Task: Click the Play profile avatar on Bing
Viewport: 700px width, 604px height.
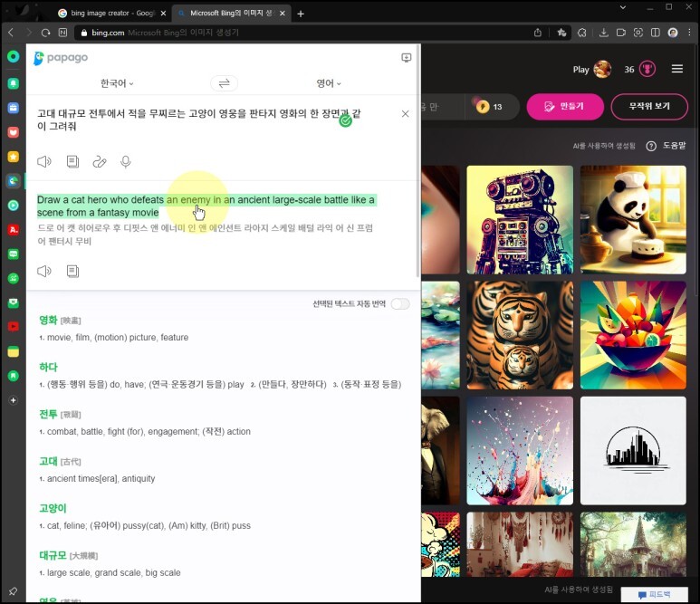Action: tap(602, 69)
